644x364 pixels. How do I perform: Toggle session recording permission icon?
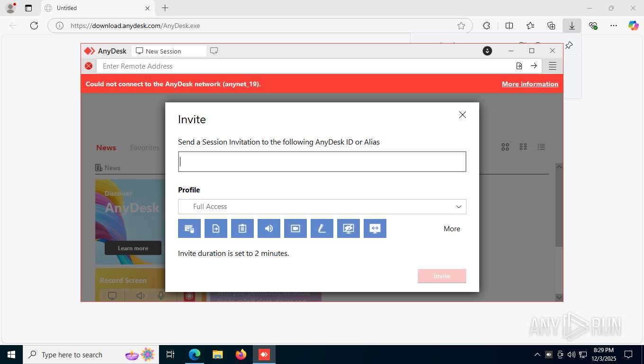pyautogui.click(x=295, y=228)
